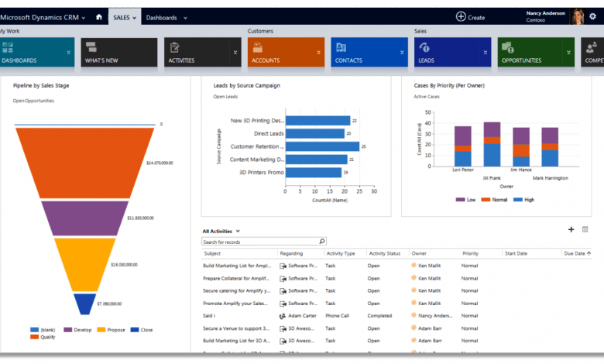Open the Activities tile
The image size is (604, 364).
click(203, 52)
